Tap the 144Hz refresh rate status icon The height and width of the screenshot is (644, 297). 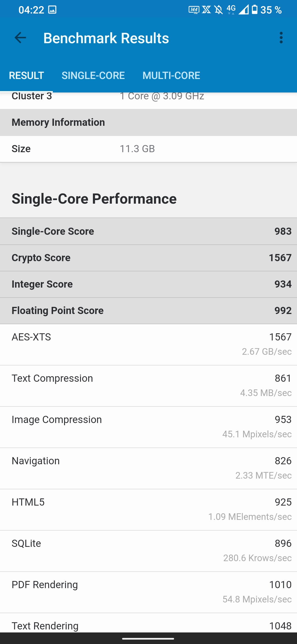point(194,10)
